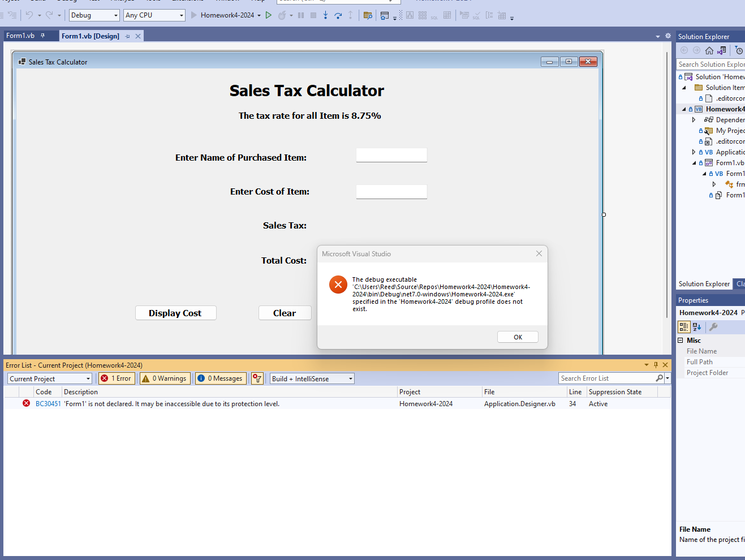Switch to the Form1.vb code tab
This screenshot has width=745, height=560.
coord(20,36)
